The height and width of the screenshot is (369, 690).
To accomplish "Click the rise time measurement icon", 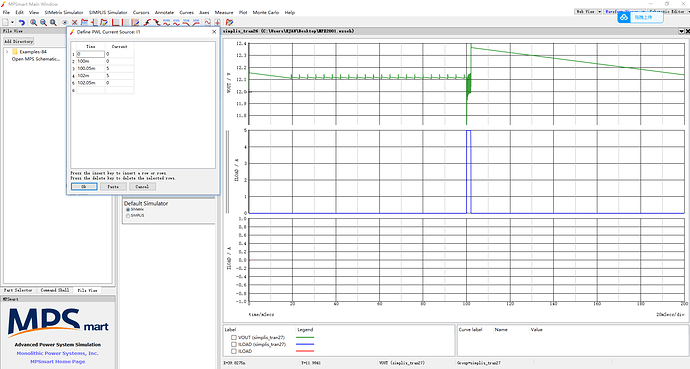I will (147, 22).
